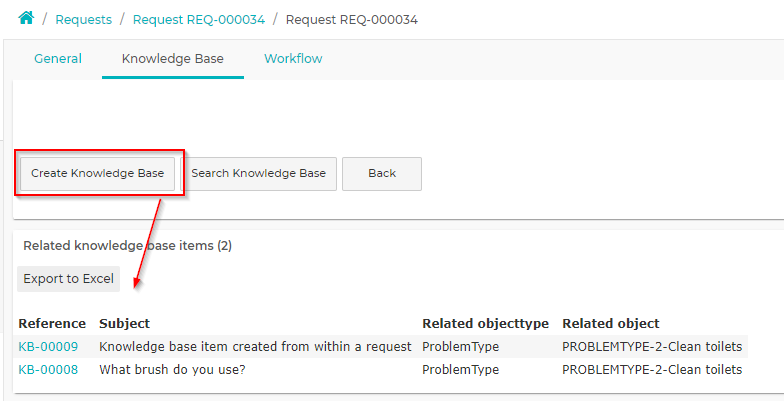Viewport: 784px width, 401px height.
Task: Click the home icon in breadcrumb
Action: tap(26, 18)
